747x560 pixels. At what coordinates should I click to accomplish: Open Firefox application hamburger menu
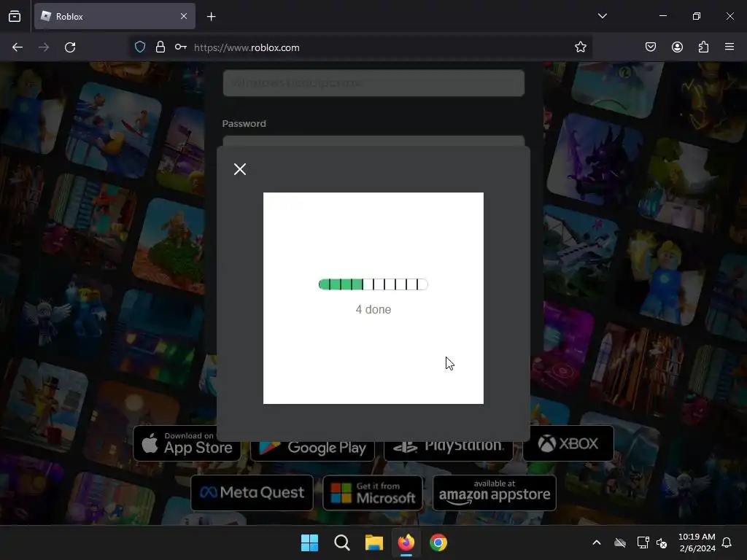coord(729,47)
